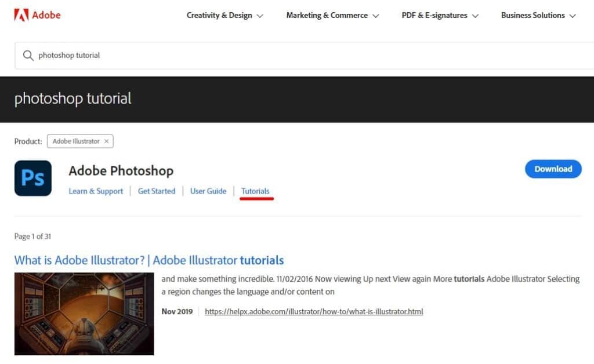This screenshot has height=364, width=594.
Task: Open the What is Adobe Illustrator result title
Action: click(149, 260)
